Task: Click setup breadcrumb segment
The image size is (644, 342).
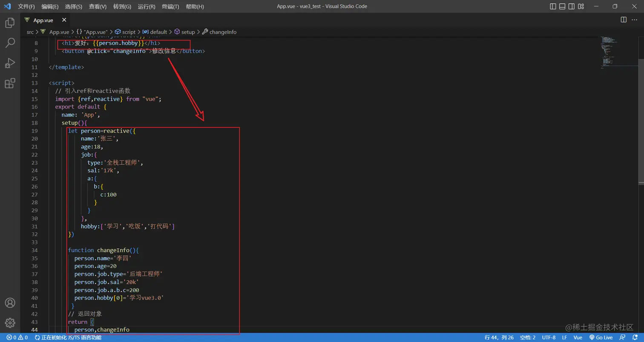Action: pyautogui.click(x=184, y=32)
